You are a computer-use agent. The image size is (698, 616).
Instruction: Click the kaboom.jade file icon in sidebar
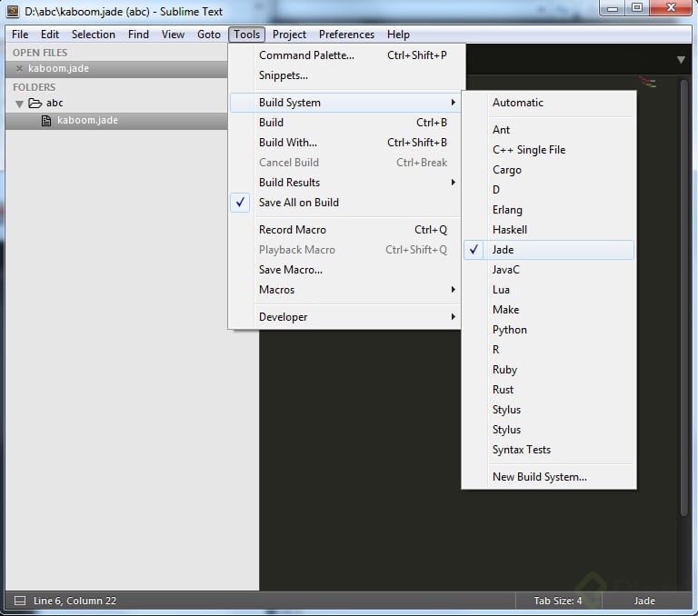(x=46, y=121)
